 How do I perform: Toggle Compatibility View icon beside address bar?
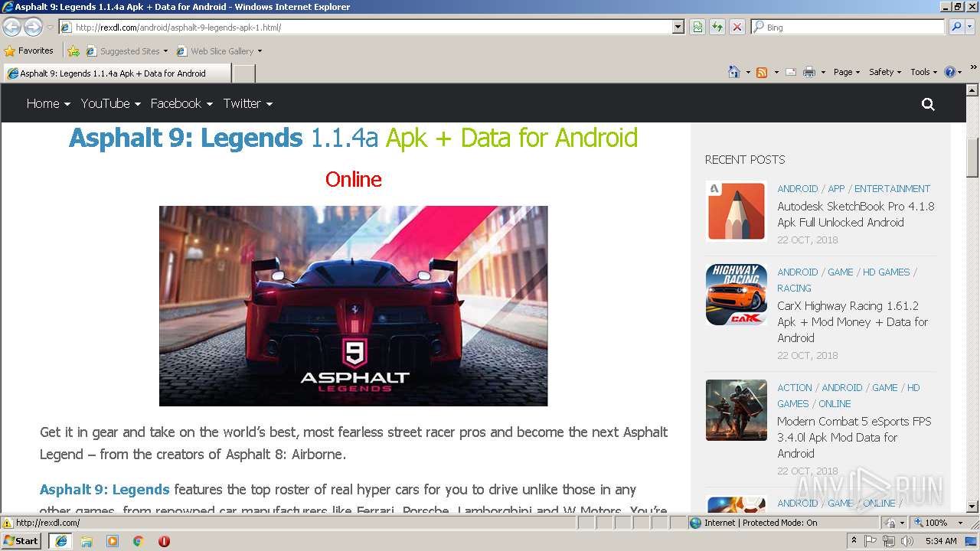[x=697, y=27]
